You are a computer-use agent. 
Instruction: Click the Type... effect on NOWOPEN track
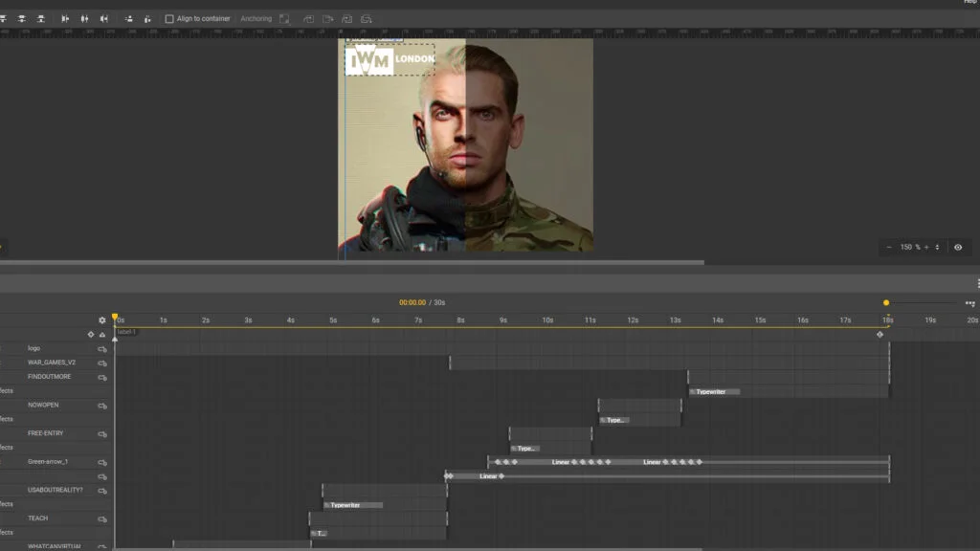coord(614,421)
